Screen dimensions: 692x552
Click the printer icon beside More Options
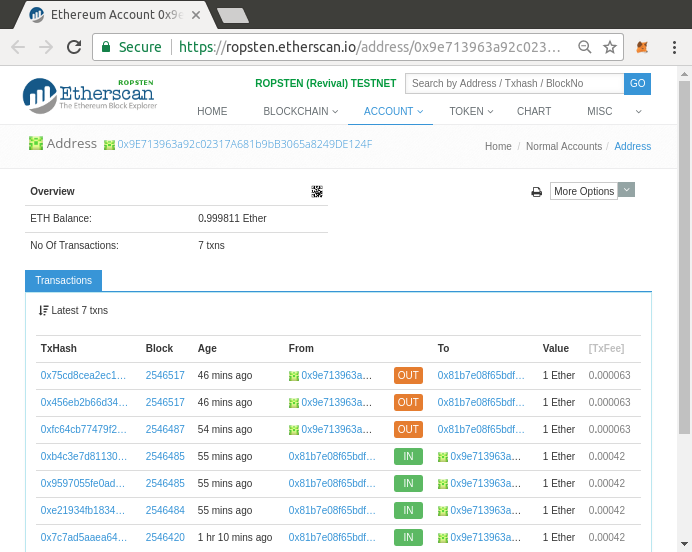(536, 192)
